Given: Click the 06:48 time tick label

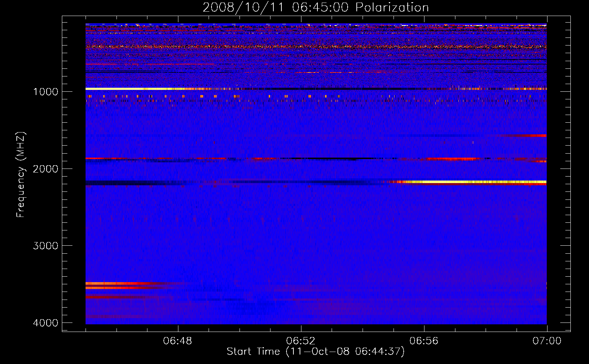Looking at the screenshot, I should tap(178, 341).
